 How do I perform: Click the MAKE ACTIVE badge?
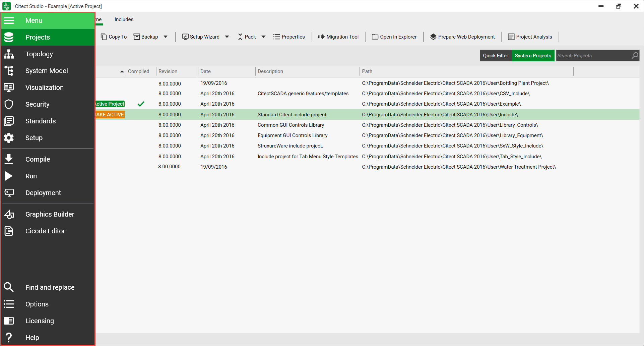[x=110, y=115]
